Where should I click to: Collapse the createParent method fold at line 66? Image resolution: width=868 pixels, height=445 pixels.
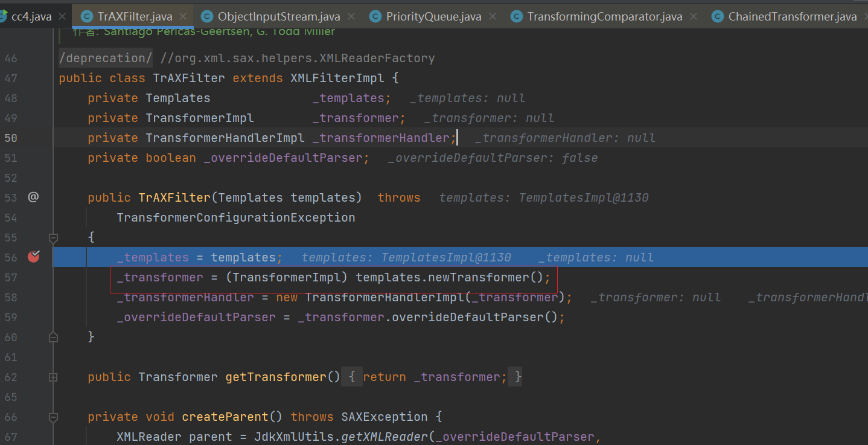tap(53, 417)
